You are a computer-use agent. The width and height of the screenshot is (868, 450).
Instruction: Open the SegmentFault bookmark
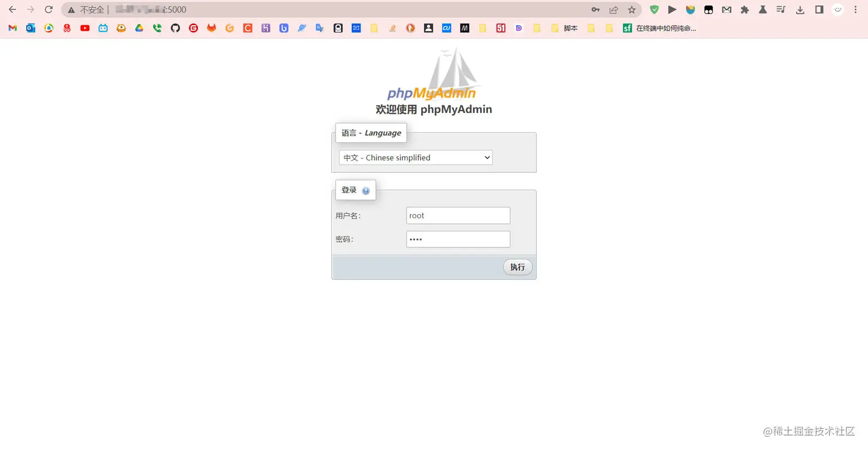(627, 28)
